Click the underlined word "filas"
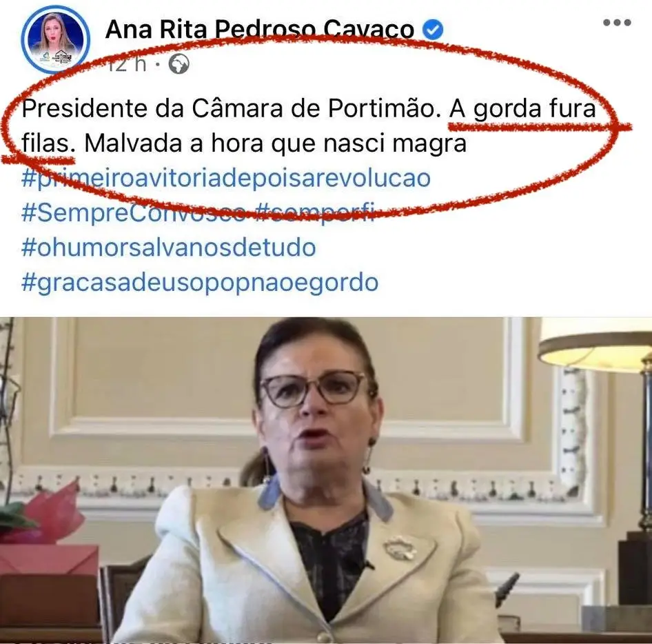This screenshot has width=652, height=644. coord(45,144)
